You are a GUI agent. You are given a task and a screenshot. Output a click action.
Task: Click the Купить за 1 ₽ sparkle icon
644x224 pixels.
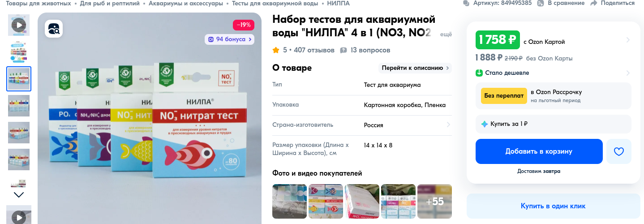click(x=485, y=124)
